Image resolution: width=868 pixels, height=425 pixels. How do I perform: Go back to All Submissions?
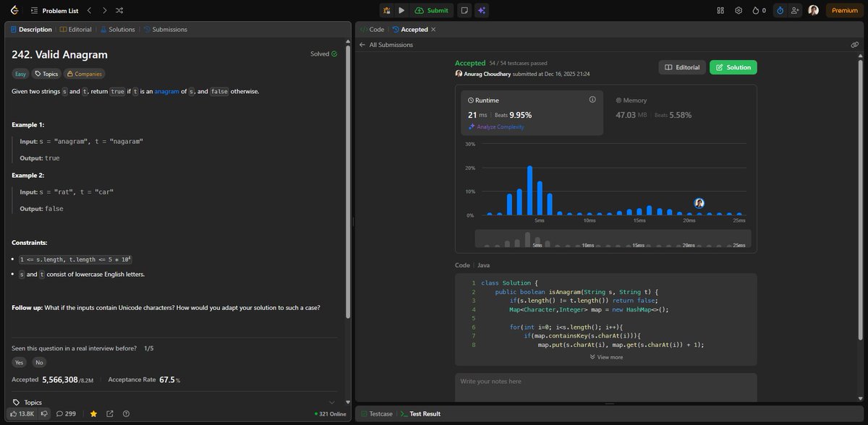coord(386,45)
